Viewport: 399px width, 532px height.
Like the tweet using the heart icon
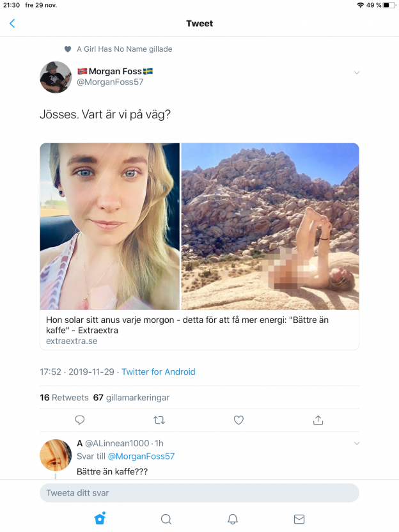click(x=239, y=420)
